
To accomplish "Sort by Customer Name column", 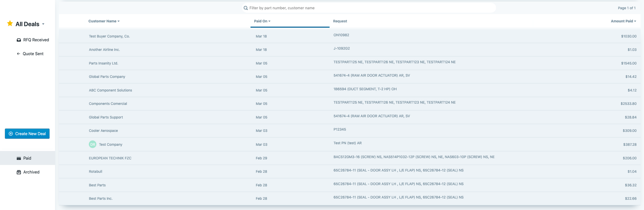I will click(104, 21).
